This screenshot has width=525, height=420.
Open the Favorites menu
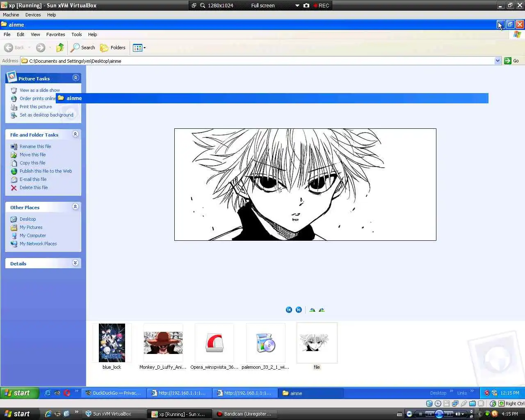coord(55,34)
